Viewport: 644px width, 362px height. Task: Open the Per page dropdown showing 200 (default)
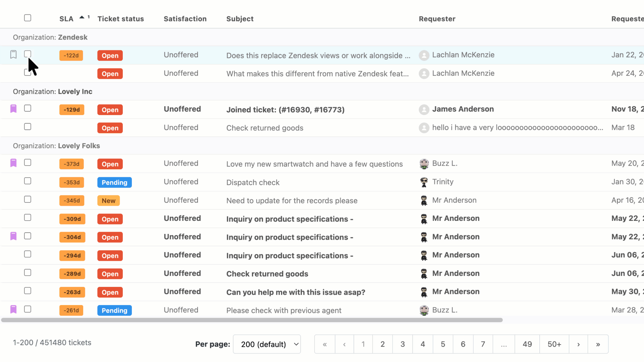tap(267, 344)
